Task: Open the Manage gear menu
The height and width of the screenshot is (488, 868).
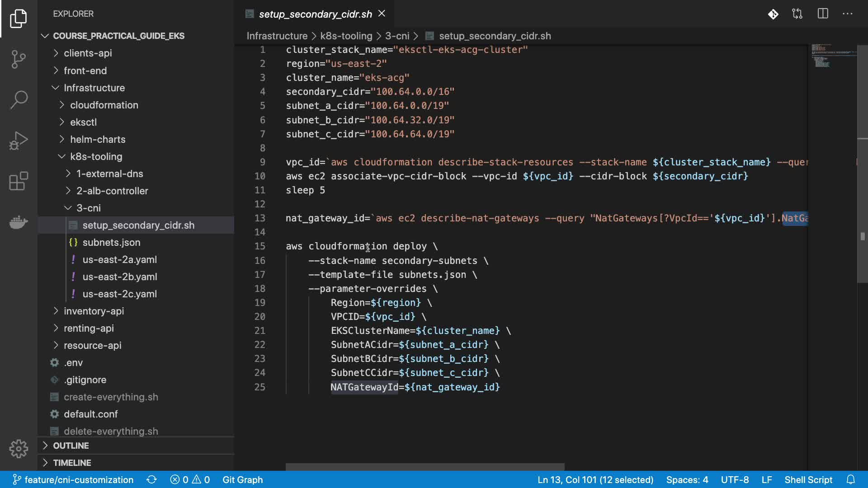Action: click(19, 449)
